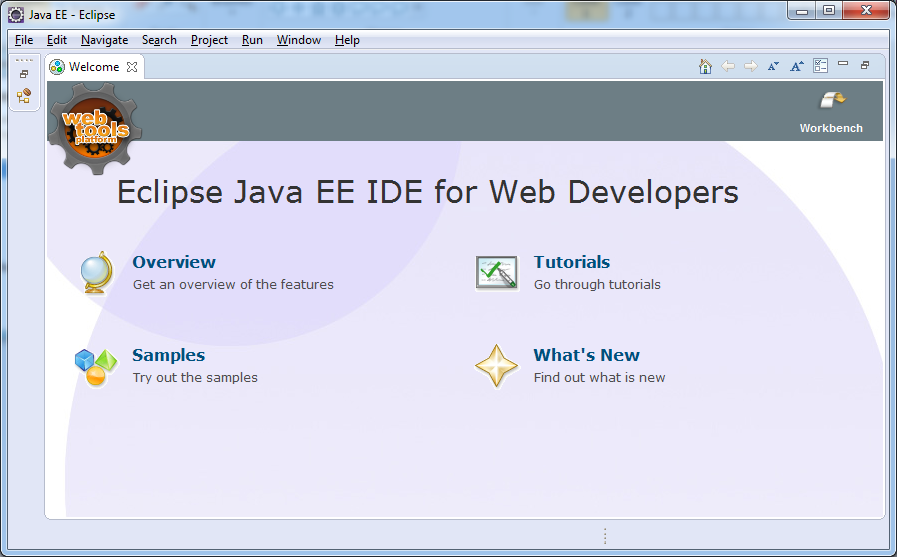Image resolution: width=897 pixels, height=557 pixels.
Task: Expand the Project menu
Action: pyautogui.click(x=209, y=40)
